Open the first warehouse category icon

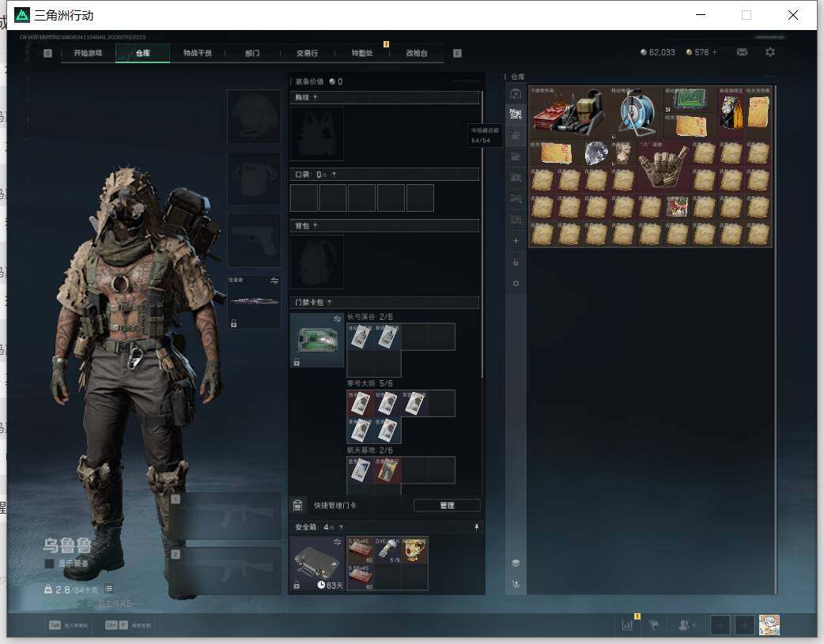516,94
